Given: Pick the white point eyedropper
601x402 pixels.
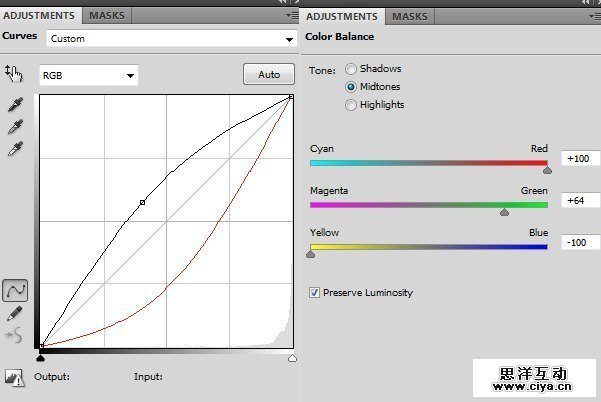Looking at the screenshot, I should tap(14, 149).
